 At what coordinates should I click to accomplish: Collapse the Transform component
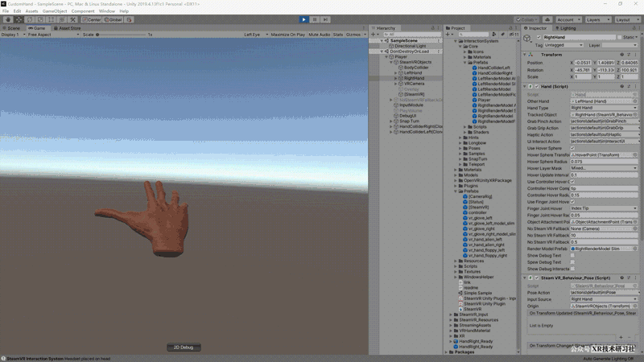click(x=525, y=55)
